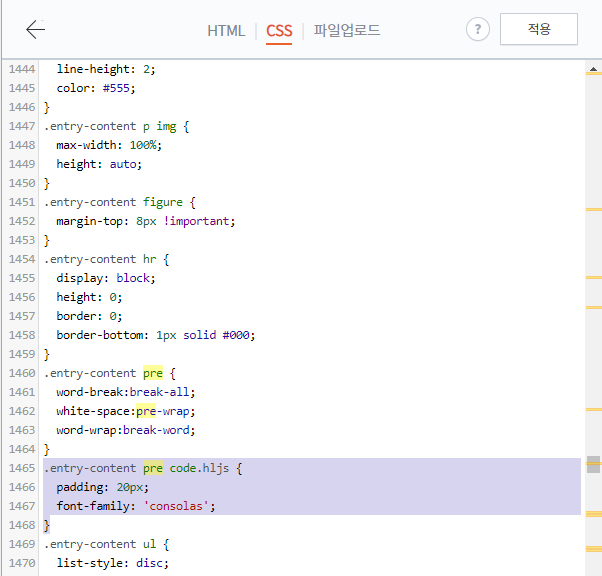Screen dimensions: 602x576
Task: Switch to the HTML tab
Action: pos(226,31)
